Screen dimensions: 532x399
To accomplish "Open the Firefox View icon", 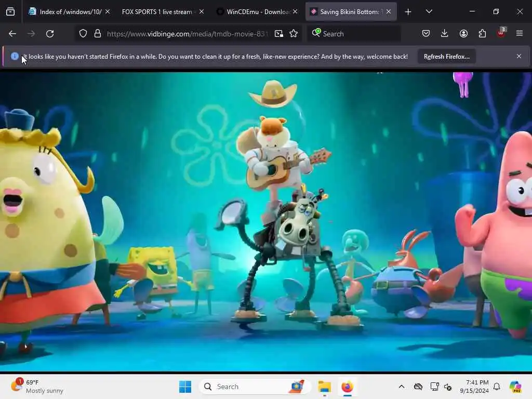I will [10, 12].
